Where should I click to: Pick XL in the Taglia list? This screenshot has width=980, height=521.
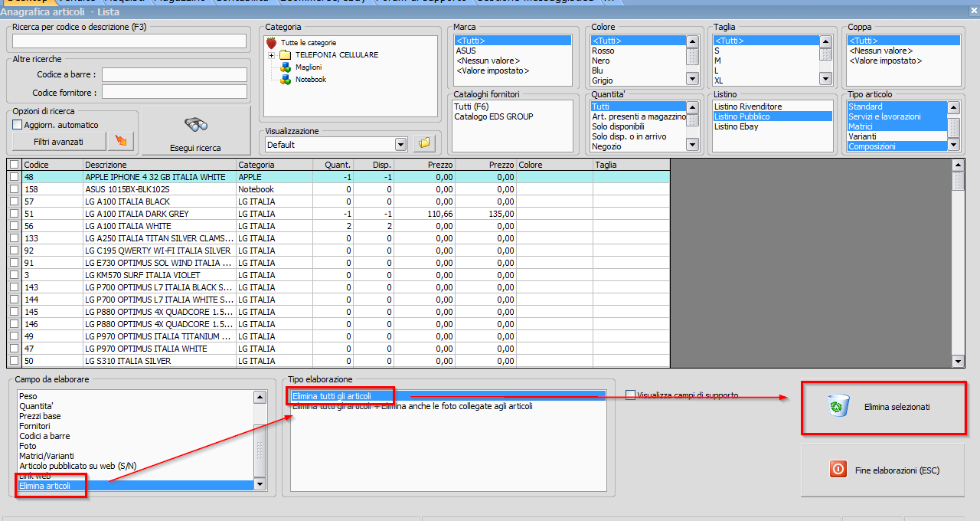(766, 80)
